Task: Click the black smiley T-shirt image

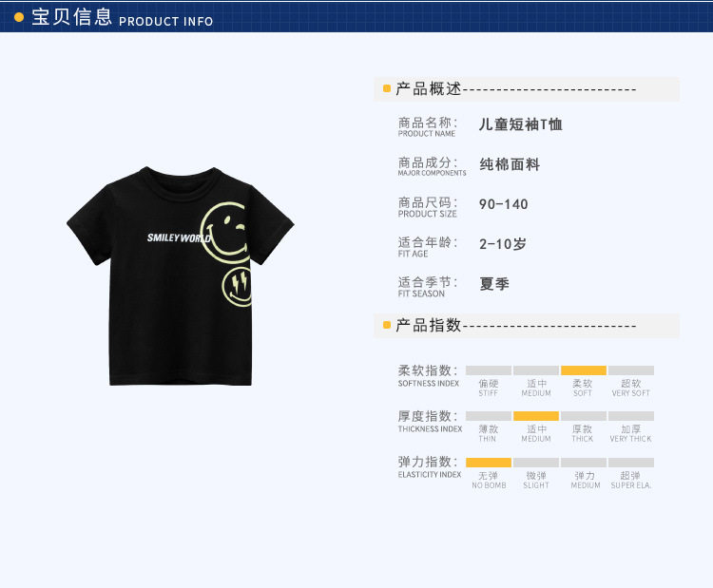Action: click(x=181, y=276)
